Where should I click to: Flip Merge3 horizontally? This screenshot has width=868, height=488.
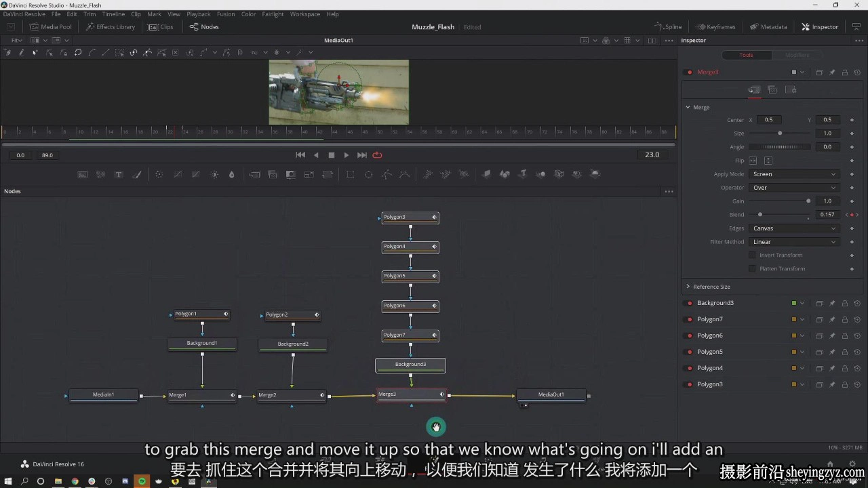(x=754, y=161)
